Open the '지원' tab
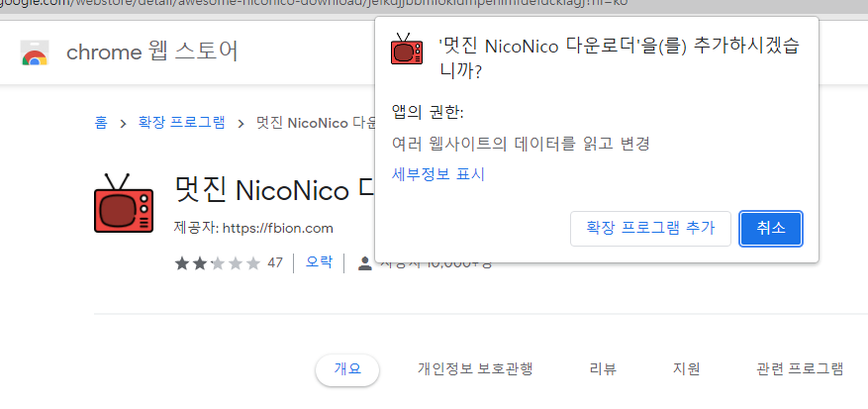Image resolution: width=868 pixels, height=409 pixels. coord(687,369)
